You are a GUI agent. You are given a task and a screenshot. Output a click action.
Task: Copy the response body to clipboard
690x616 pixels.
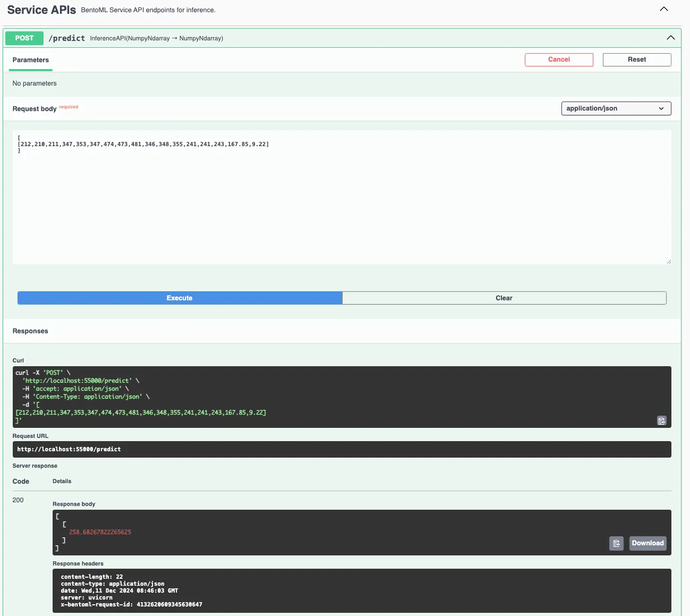[616, 543]
